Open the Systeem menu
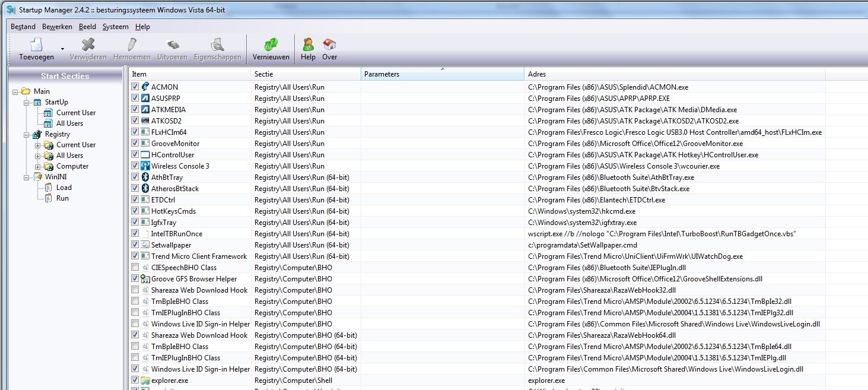Viewport: 868px width, 390px height. pyautogui.click(x=115, y=27)
